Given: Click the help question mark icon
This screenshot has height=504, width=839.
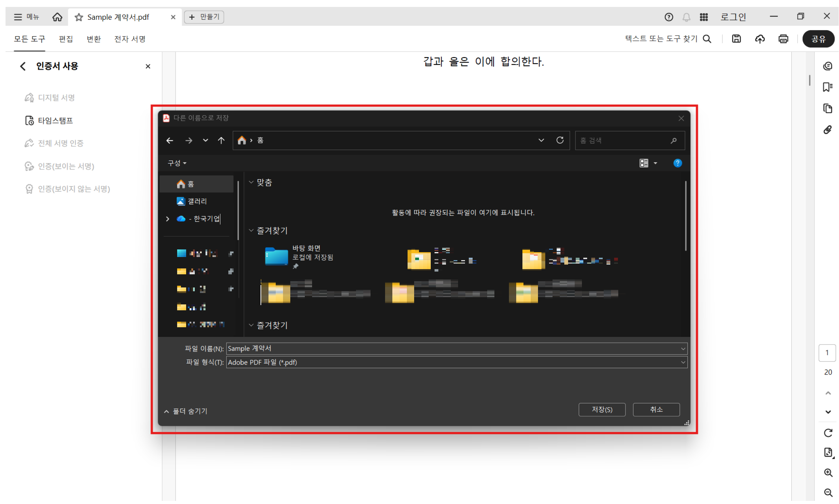Looking at the screenshot, I should (669, 17).
